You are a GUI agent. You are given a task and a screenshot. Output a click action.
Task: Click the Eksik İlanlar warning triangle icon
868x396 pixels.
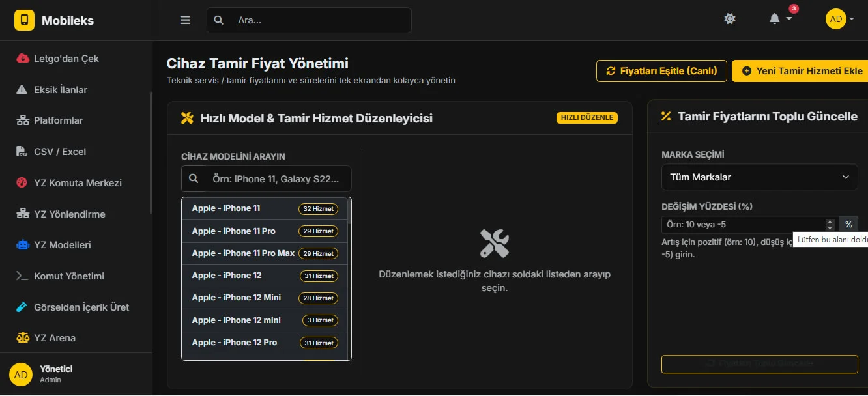pyautogui.click(x=23, y=90)
